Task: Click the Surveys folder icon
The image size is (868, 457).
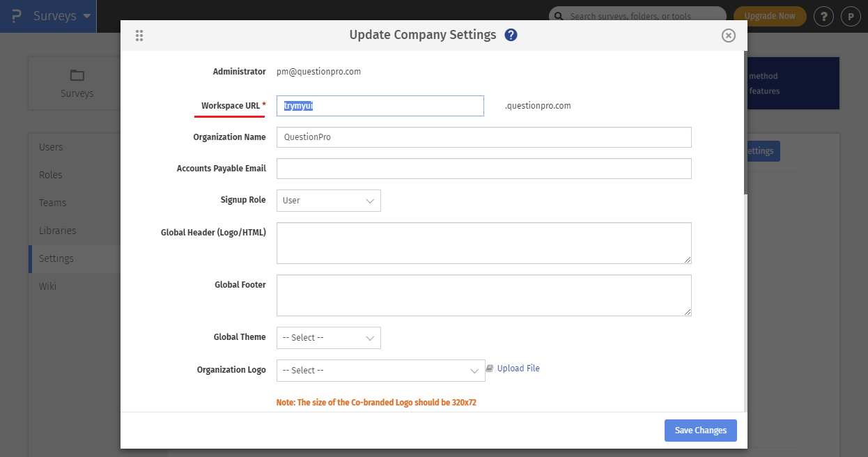Action: click(x=77, y=75)
